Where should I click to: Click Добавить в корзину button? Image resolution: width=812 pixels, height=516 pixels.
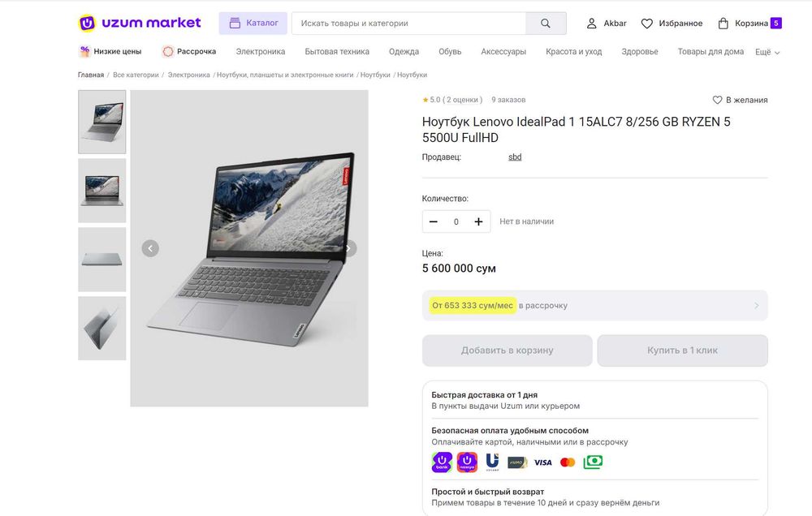coord(507,350)
